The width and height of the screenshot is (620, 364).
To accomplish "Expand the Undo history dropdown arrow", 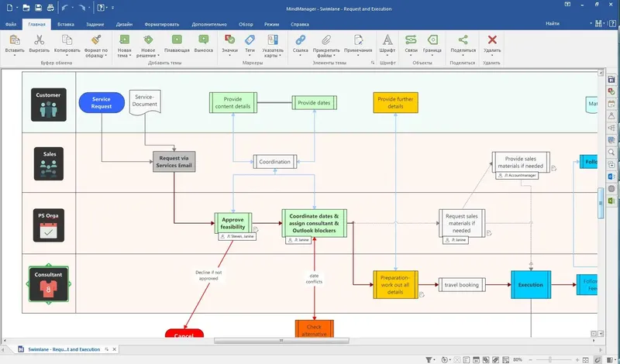I will (73, 8).
